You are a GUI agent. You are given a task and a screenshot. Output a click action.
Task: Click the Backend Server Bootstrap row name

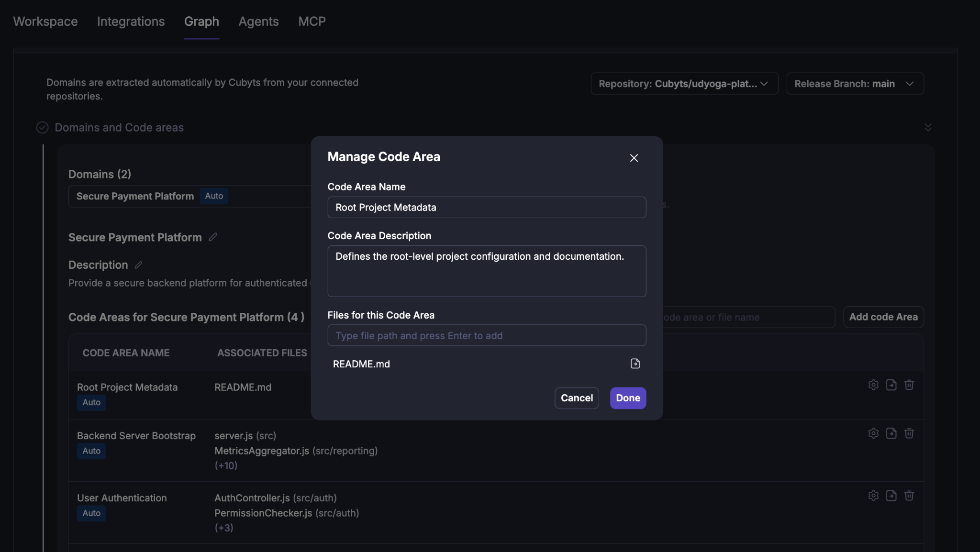pos(136,436)
